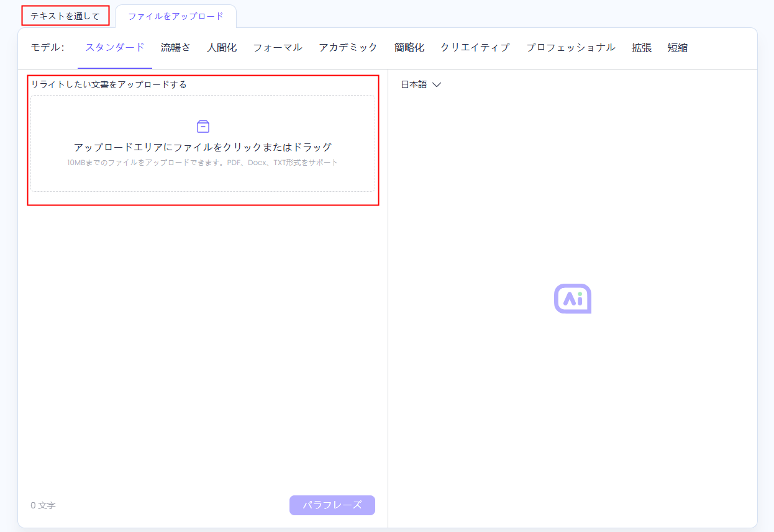The width and height of the screenshot is (774, 532).
Task: Select the アカデミック model
Action: pyautogui.click(x=348, y=48)
